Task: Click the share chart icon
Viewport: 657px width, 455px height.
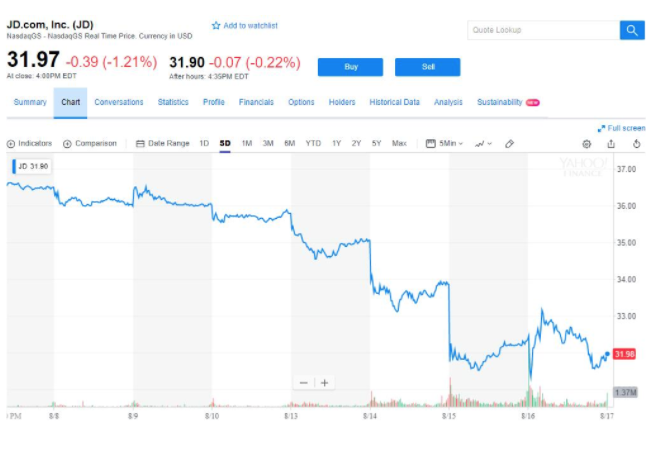Action: click(611, 144)
